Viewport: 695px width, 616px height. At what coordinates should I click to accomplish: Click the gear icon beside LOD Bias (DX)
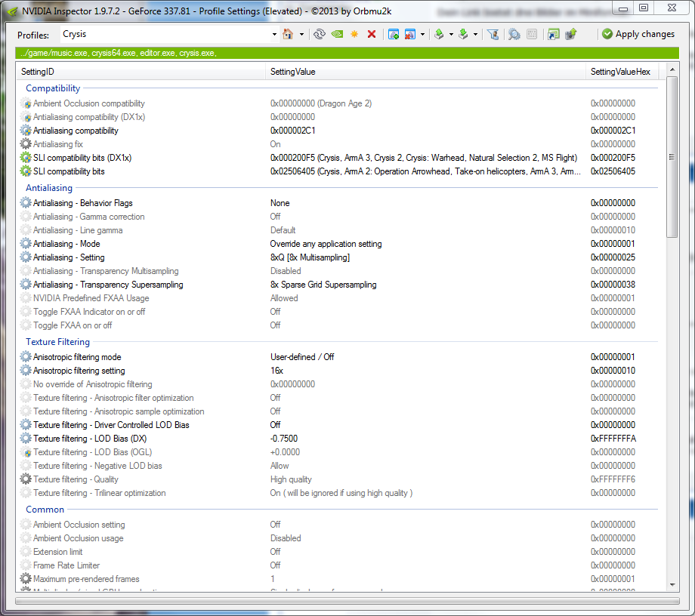(x=26, y=439)
